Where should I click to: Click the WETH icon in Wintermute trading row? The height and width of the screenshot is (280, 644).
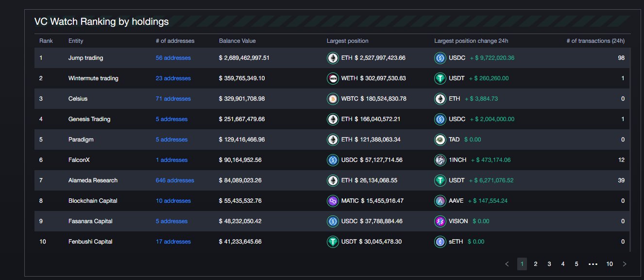[333, 78]
